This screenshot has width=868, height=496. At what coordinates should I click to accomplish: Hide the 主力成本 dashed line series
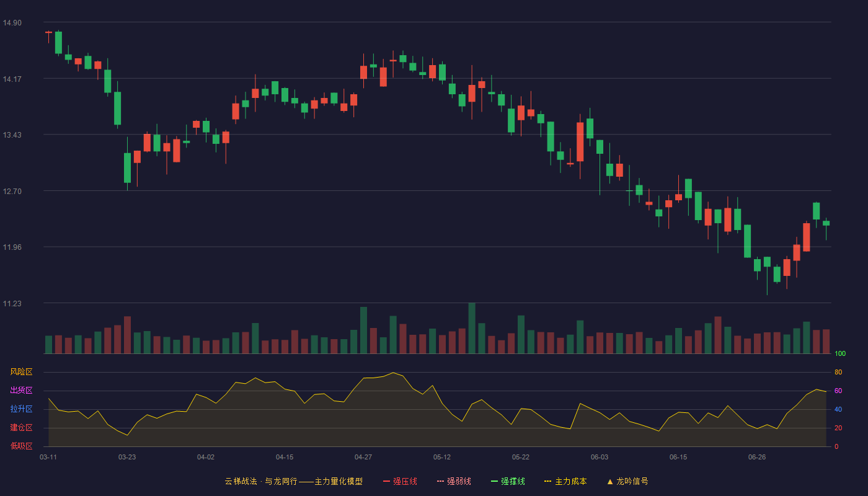point(565,481)
